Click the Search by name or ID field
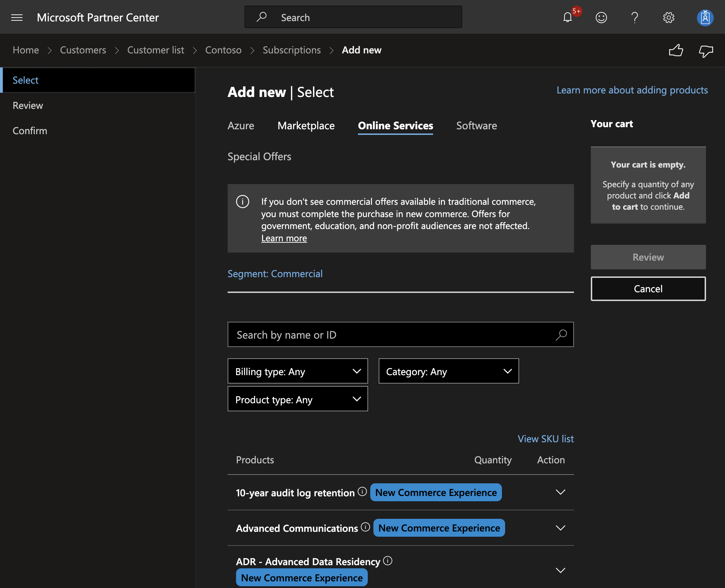This screenshot has height=588, width=725. click(x=400, y=334)
